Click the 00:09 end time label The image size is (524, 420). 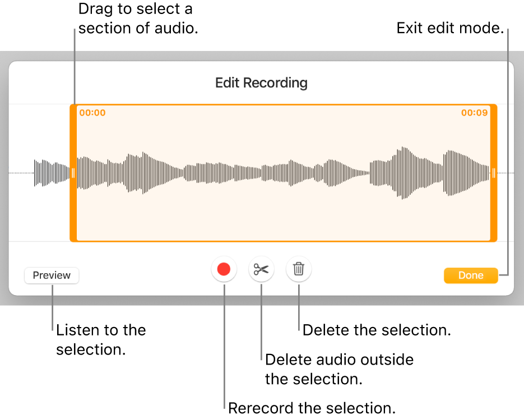click(x=474, y=113)
